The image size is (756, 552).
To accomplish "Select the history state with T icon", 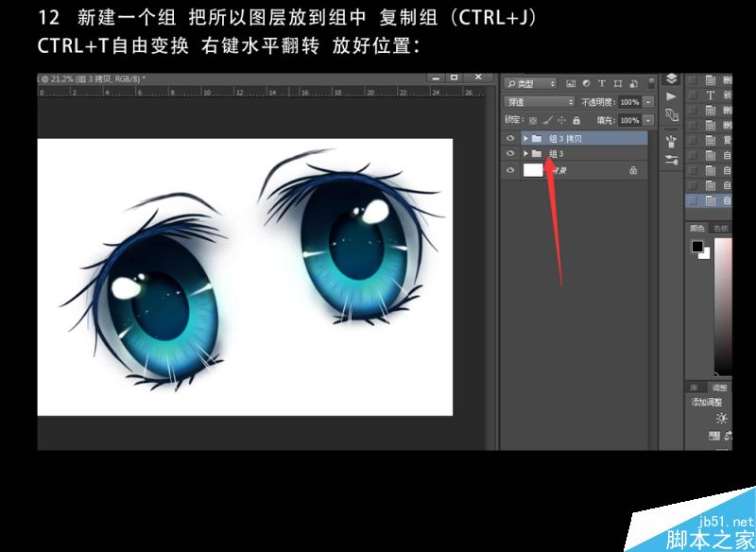I will pyautogui.click(x=711, y=95).
